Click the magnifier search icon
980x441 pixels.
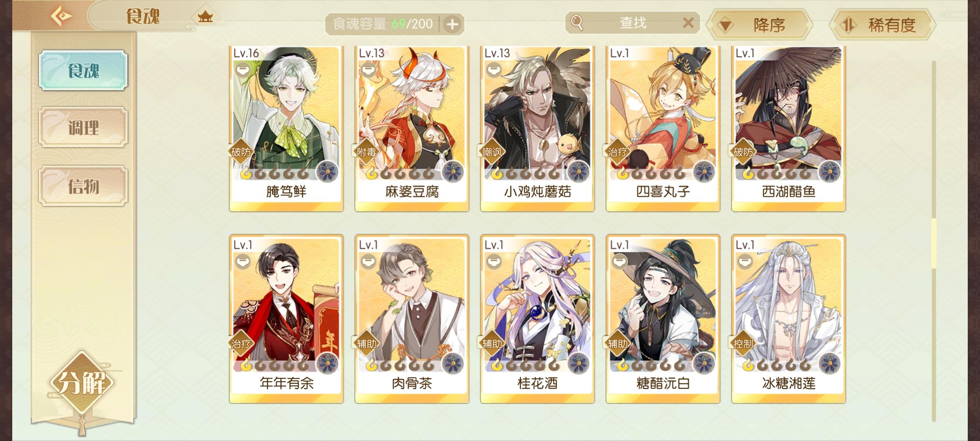click(577, 22)
